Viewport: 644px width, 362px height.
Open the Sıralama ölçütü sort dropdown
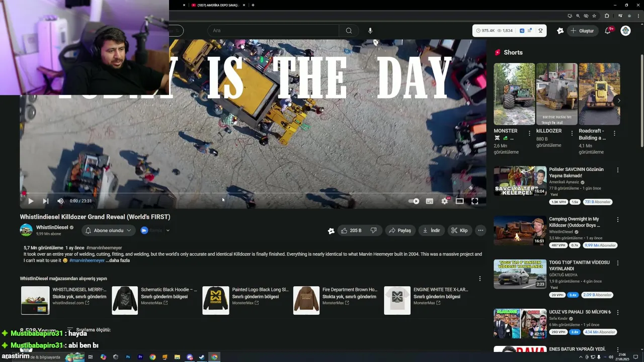(x=89, y=330)
